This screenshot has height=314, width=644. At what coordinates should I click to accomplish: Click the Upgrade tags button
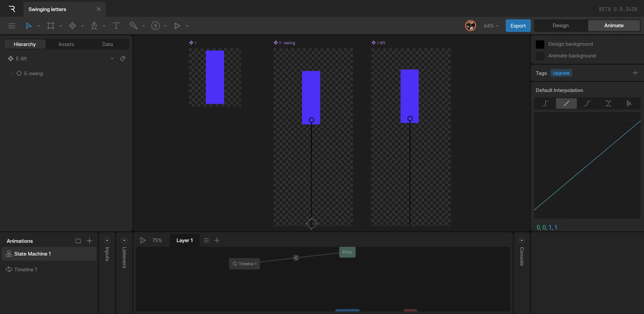(x=561, y=73)
